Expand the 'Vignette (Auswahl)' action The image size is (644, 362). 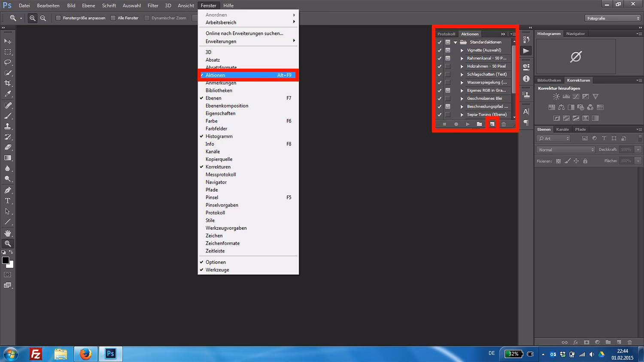pyautogui.click(x=463, y=50)
